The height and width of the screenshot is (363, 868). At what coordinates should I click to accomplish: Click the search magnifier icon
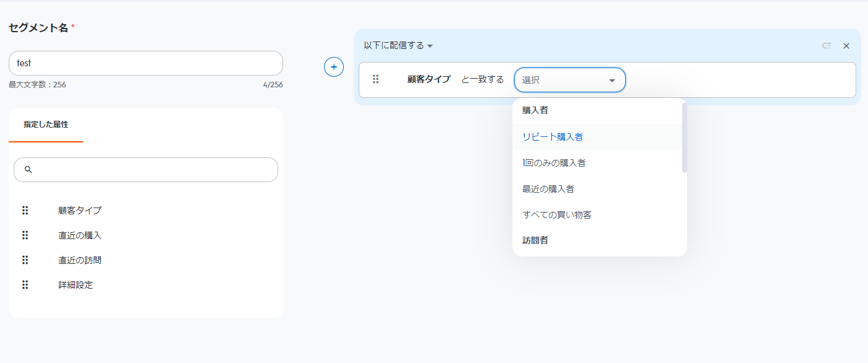28,170
